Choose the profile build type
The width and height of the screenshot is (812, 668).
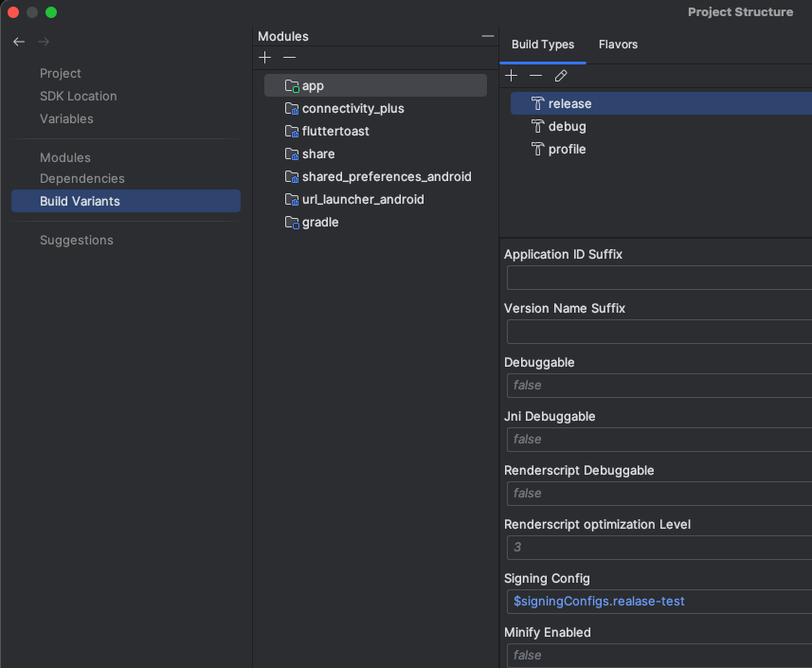(567, 149)
